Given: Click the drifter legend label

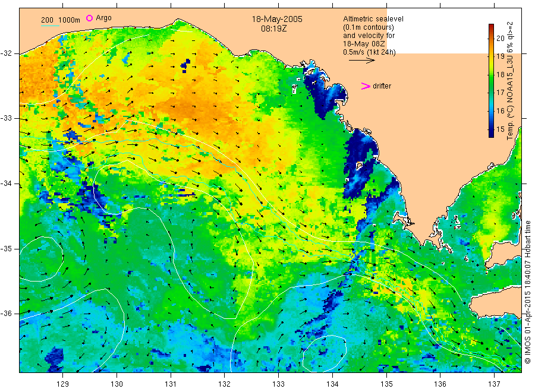Looking at the screenshot, I should tap(382, 86).
